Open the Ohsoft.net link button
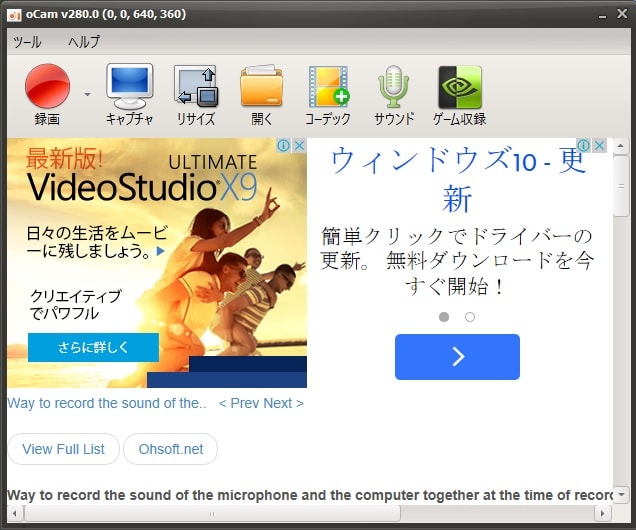 (170, 449)
